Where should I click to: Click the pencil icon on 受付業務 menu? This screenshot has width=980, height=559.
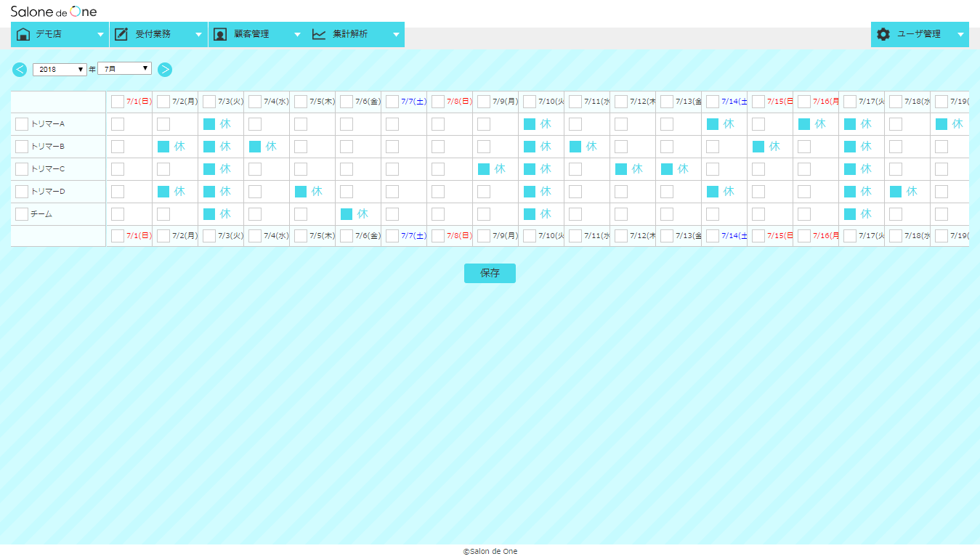(121, 34)
